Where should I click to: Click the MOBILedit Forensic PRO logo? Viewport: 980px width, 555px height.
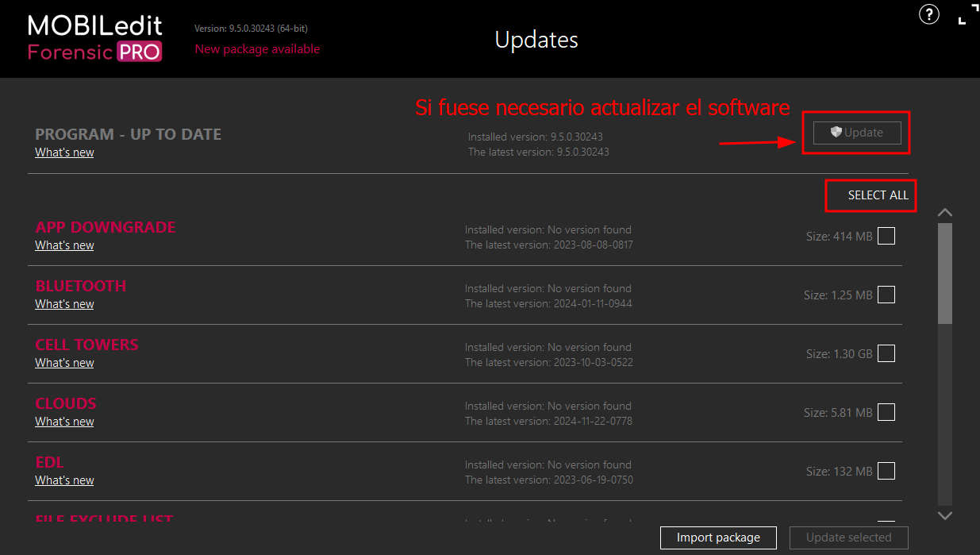95,38
